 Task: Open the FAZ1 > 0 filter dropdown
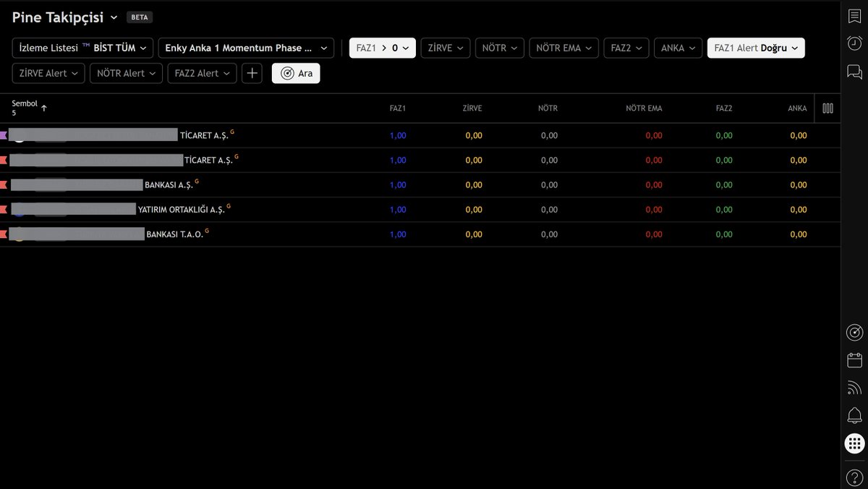(x=383, y=48)
